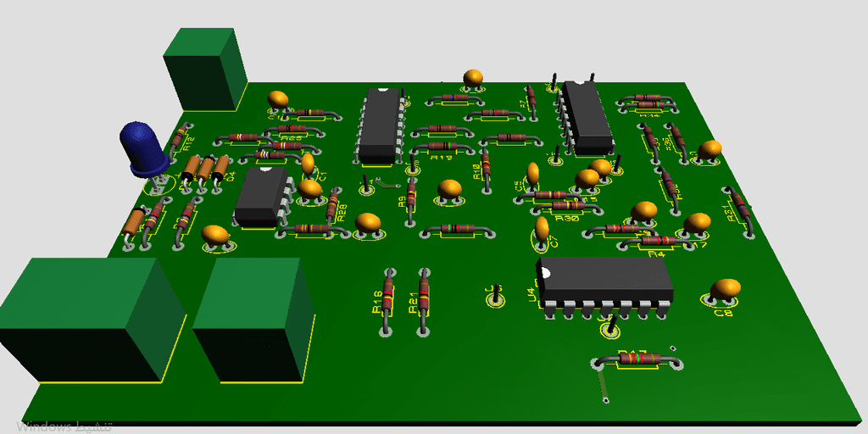The height and width of the screenshot is (434, 868).
Task: Select the largest green connector block
Action: point(92,320)
